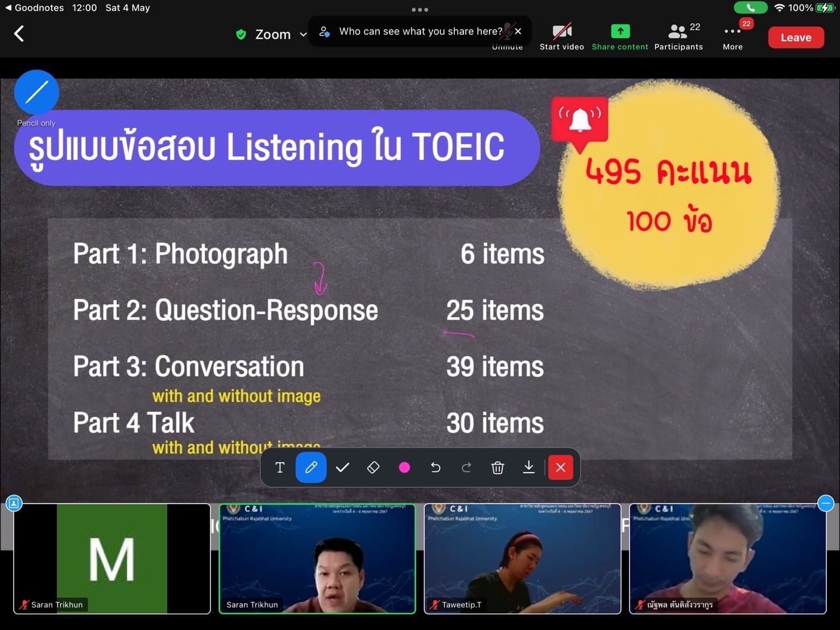This screenshot has height=630, width=840.
Task: Select the pencil draw tool
Action: (311, 467)
